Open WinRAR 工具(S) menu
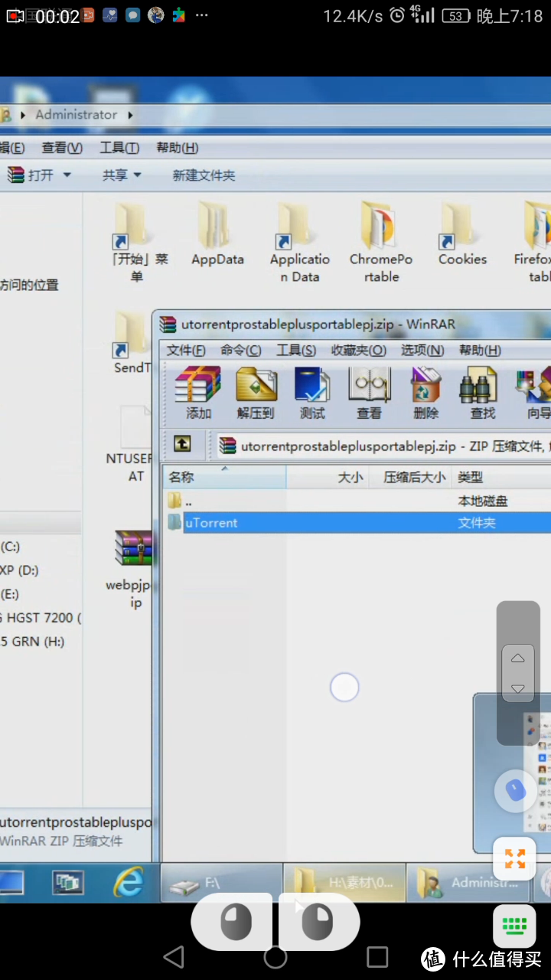551x980 pixels. pyautogui.click(x=295, y=350)
